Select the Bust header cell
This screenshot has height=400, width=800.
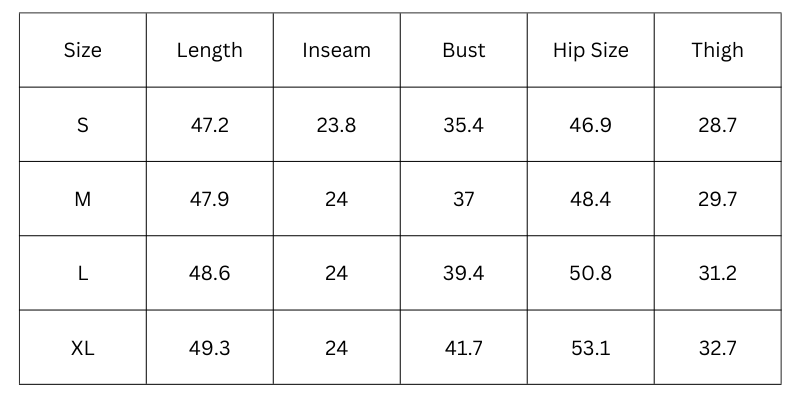[463, 50]
